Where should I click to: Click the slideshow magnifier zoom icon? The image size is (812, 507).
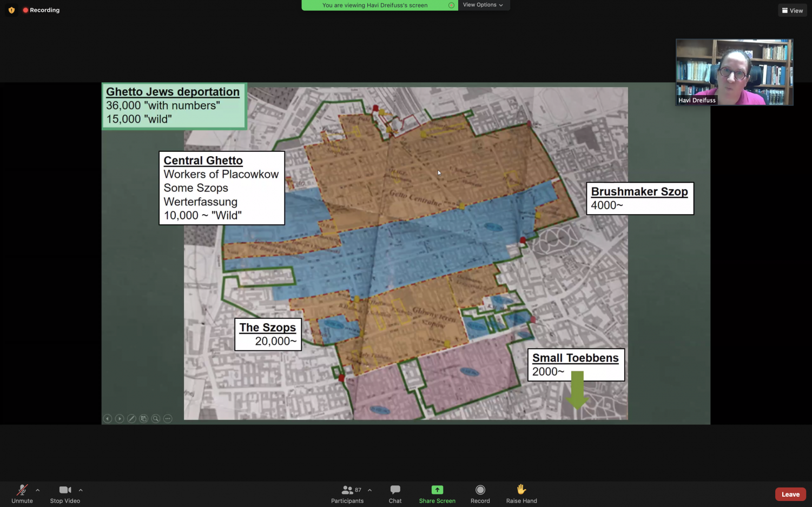(x=156, y=418)
